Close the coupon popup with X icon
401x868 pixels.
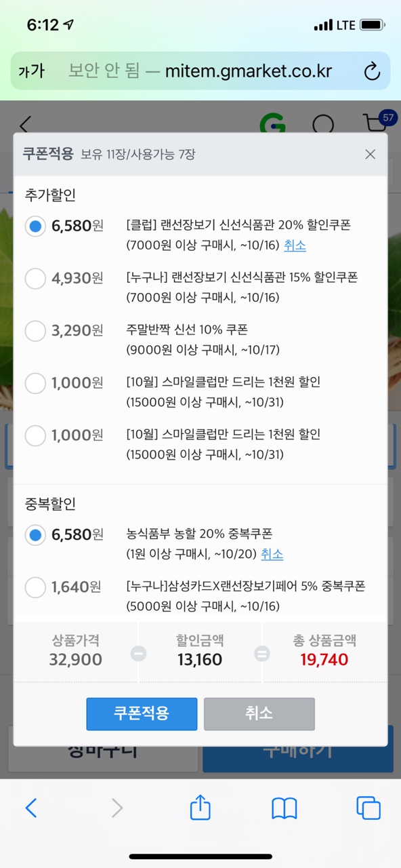pyautogui.click(x=370, y=154)
